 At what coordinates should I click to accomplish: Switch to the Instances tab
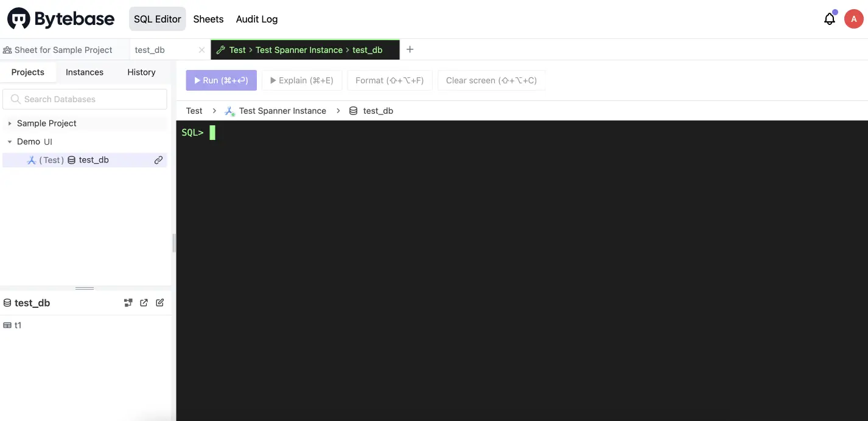tap(85, 72)
